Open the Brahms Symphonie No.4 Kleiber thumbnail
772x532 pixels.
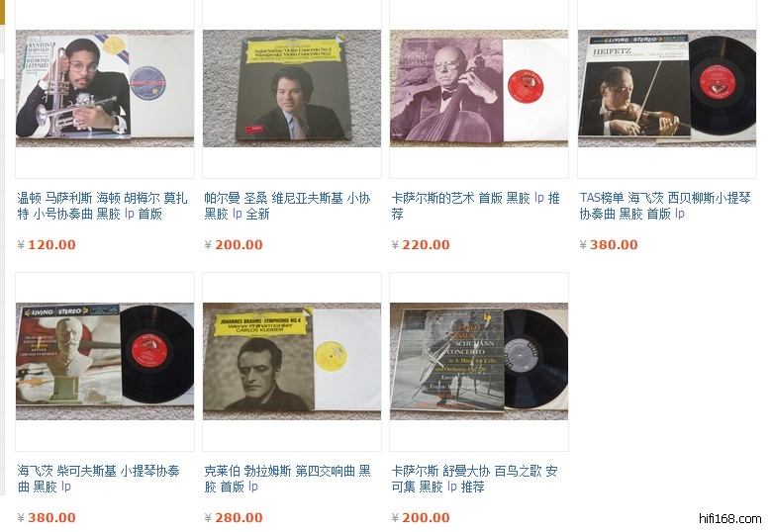pyautogui.click(x=292, y=361)
